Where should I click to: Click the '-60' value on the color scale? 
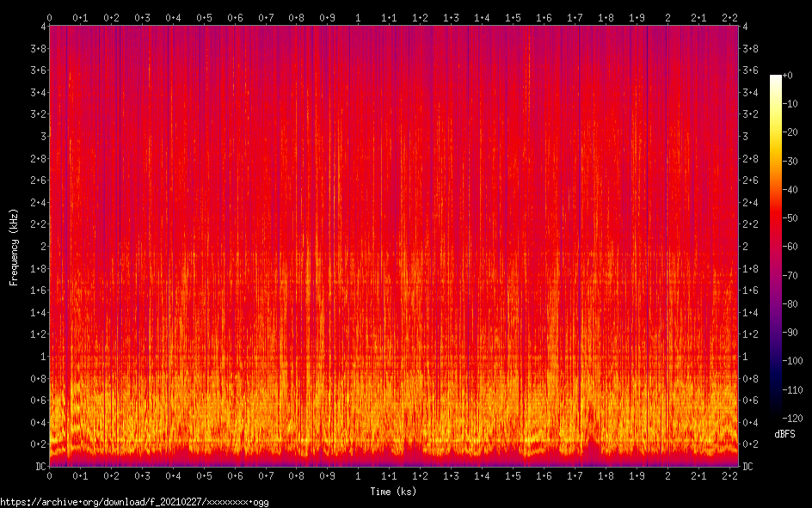790,247
